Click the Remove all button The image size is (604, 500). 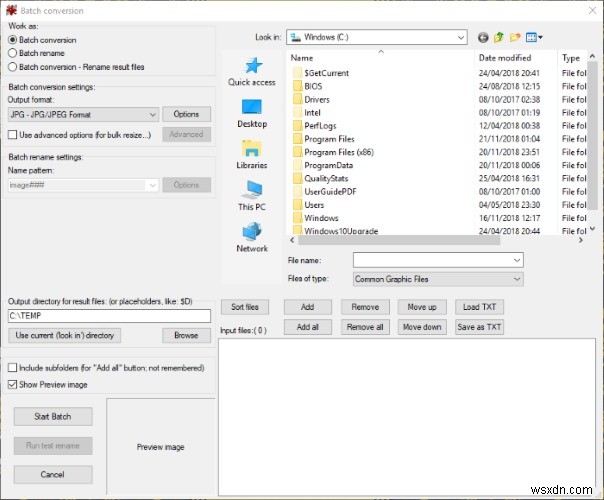click(x=365, y=327)
